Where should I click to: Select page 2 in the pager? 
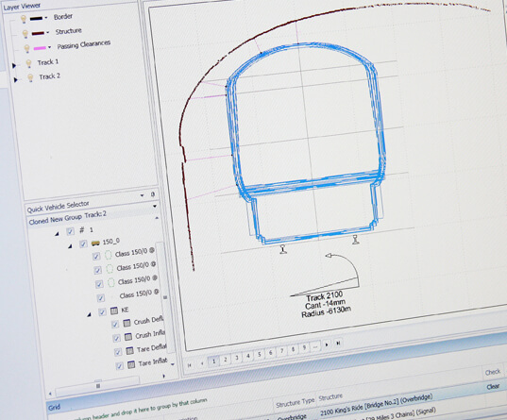pyautogui.click(x=226, y=360)
